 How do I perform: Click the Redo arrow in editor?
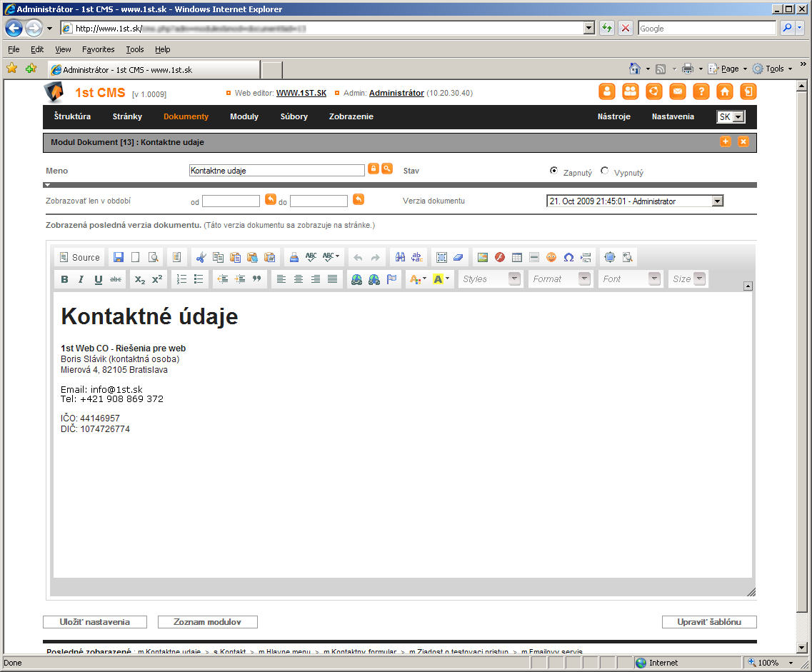(376, 257)
